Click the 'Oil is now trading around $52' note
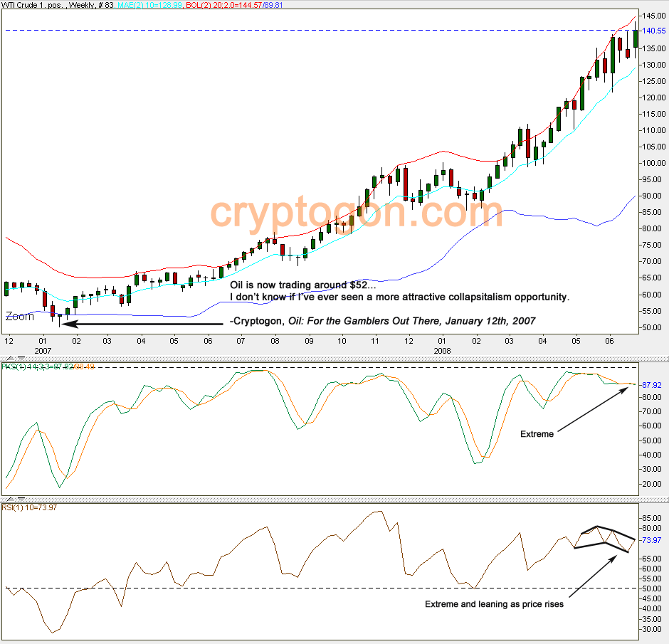The image size is (669, 644). (300, 285)
